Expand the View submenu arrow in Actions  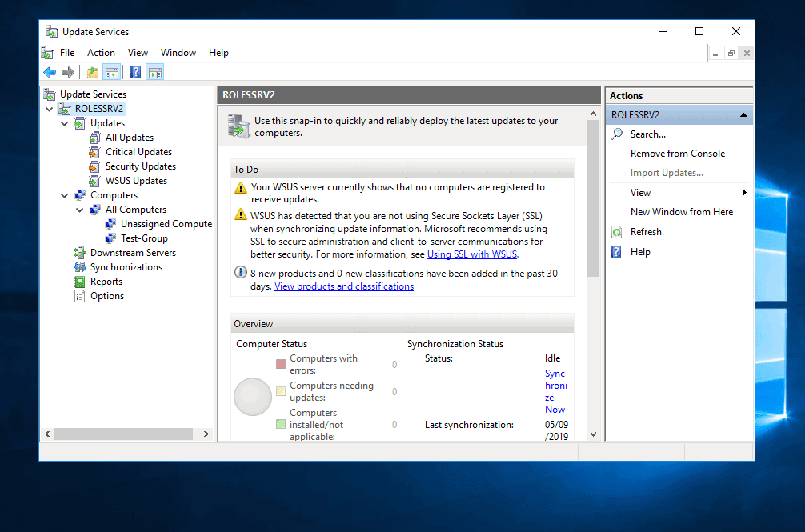point(744,192)
